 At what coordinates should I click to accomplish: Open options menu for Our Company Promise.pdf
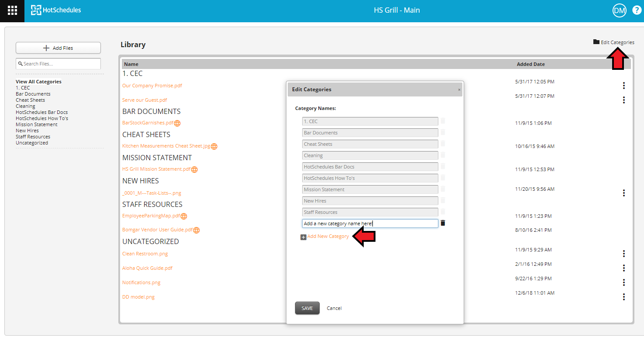tap(624, 86)
